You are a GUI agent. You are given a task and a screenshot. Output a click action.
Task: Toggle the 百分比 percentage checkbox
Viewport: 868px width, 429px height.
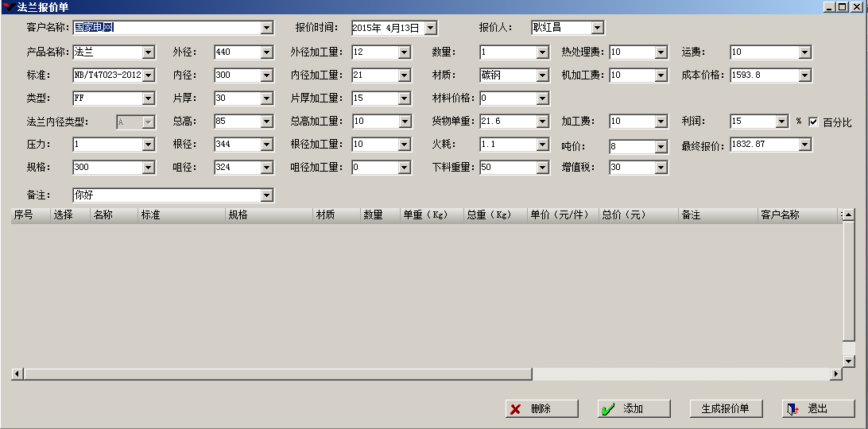(x=813, y=122)
